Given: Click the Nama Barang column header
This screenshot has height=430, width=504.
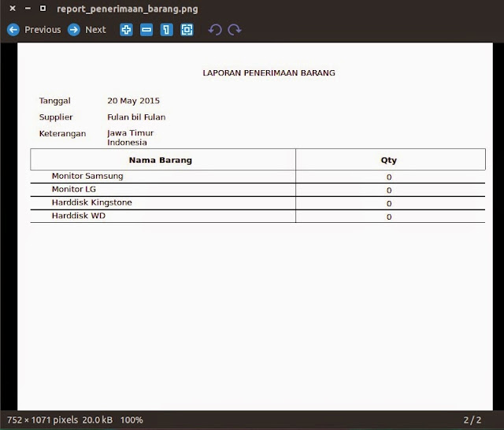Looking at the screenshot, I should [161, 160].
